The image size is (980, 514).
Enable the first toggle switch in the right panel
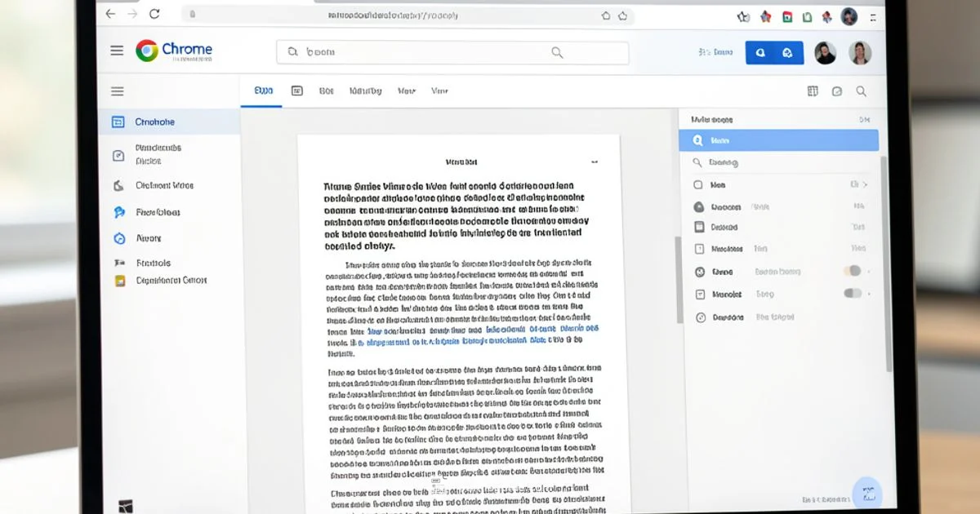click(853, 272)
